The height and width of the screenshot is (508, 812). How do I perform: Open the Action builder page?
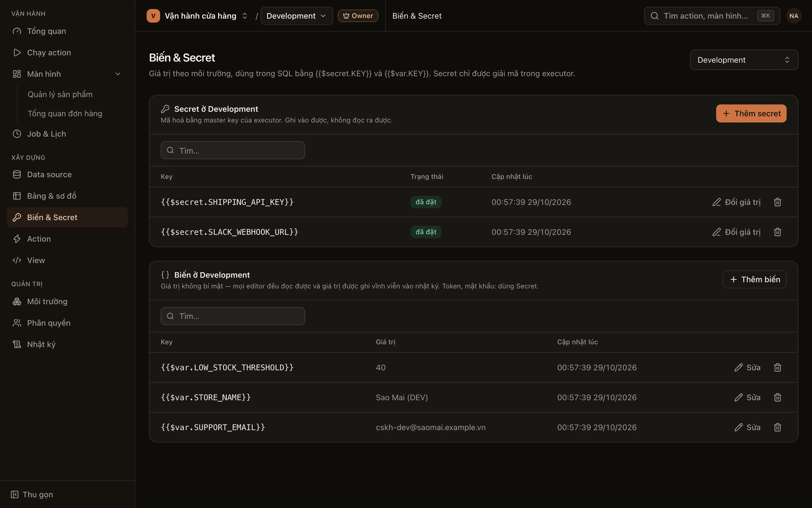(67, 239)
